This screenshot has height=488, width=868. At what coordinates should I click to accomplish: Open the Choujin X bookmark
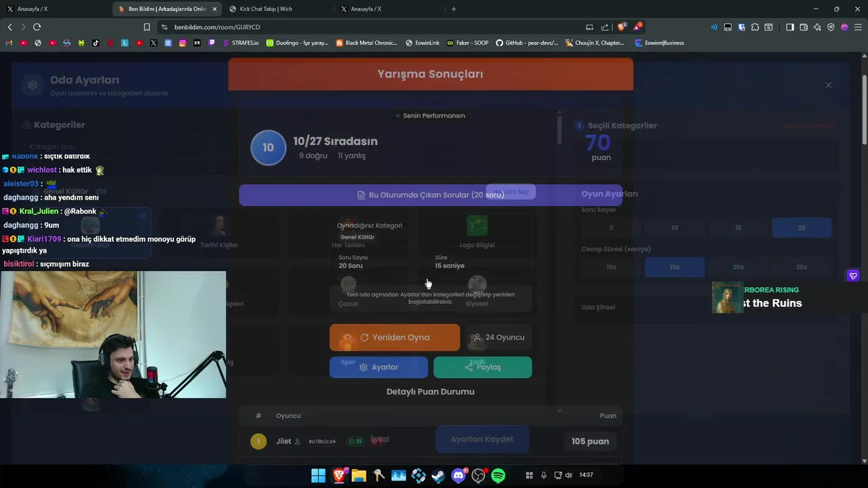click(x=595, y=43)
